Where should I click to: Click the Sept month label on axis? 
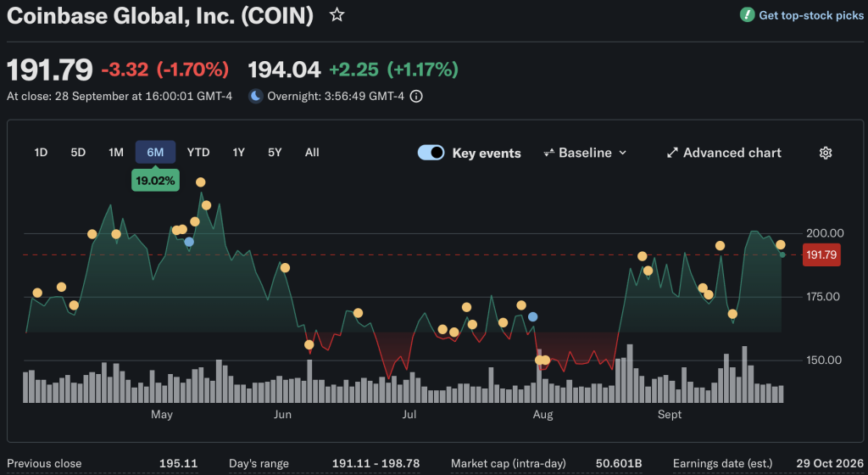(670, 415)
